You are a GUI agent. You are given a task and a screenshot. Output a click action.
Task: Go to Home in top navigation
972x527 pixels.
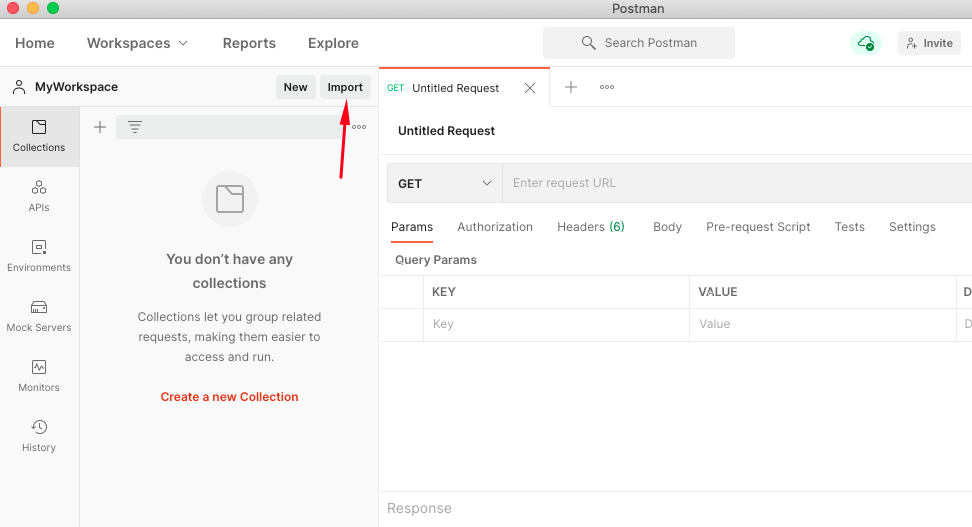[x=35, y=43]
